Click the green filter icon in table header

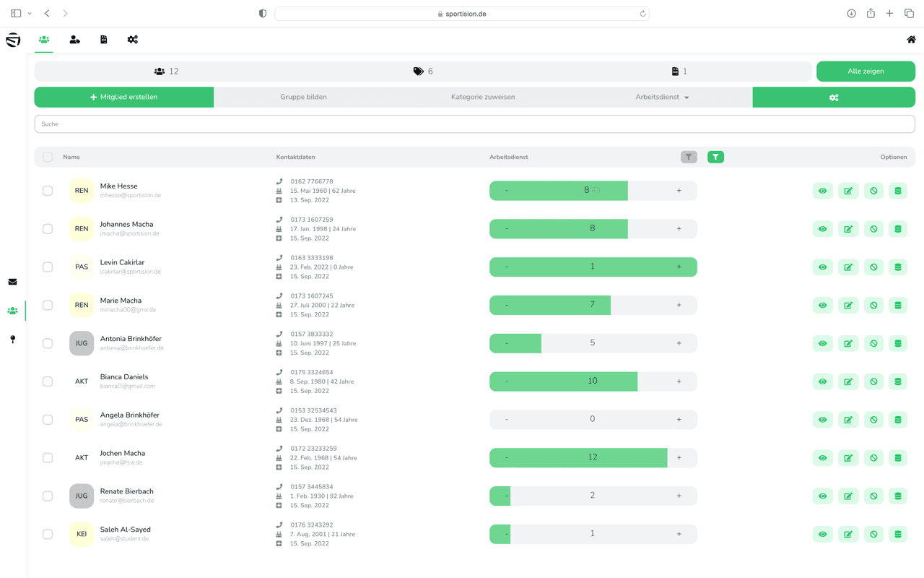point(715,157)
